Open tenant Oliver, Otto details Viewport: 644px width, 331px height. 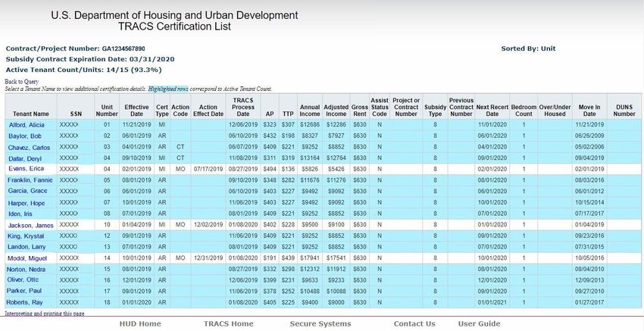23,279
